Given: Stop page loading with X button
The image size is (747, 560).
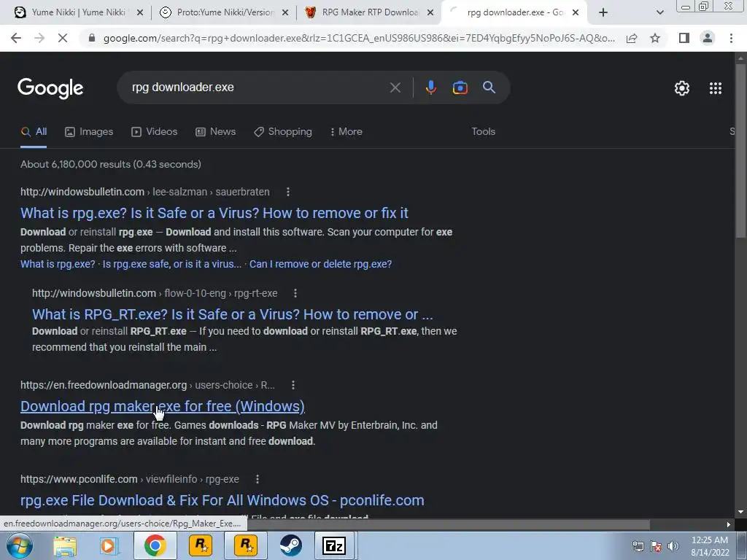Looking at the screenshot, I should [x=63, y=38].
